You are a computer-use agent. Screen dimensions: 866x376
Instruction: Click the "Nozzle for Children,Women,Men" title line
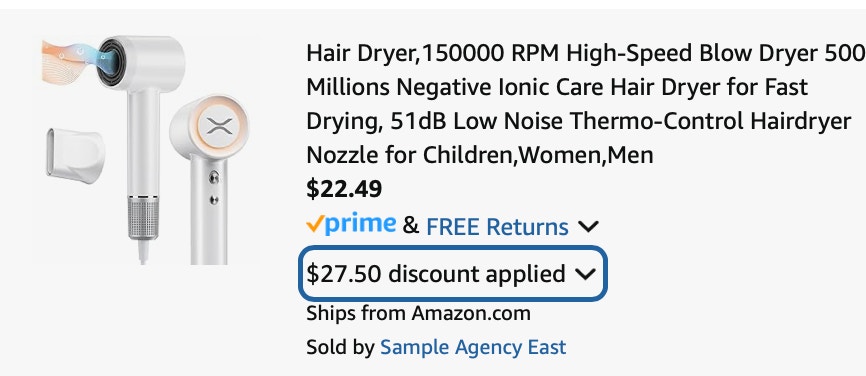(x=480, y=155)
